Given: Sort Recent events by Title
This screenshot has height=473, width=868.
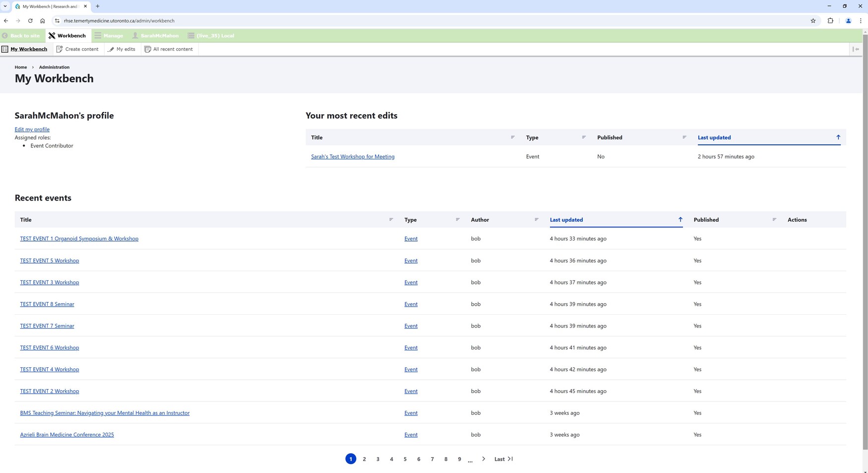Looking at the screenshot, I should click(207, 220).
